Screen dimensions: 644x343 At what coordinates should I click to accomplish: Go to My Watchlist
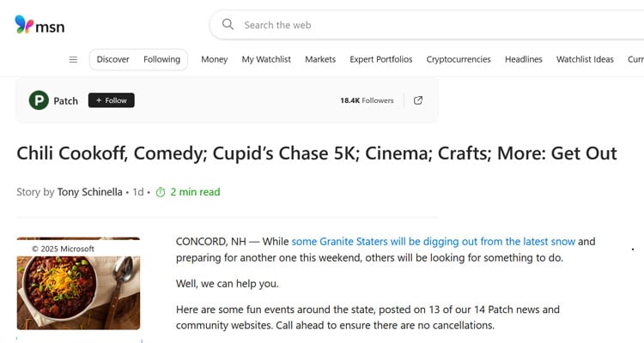coord(266,59)
